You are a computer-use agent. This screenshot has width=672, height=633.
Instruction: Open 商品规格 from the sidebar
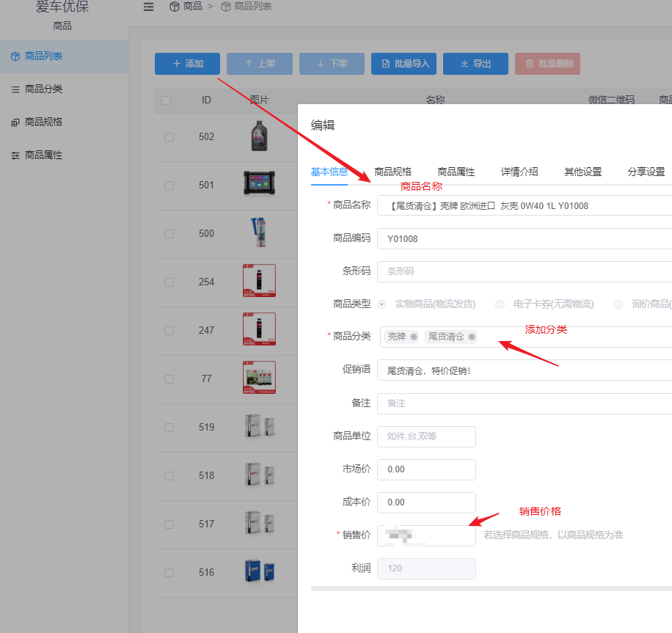(x=45, y=122)
